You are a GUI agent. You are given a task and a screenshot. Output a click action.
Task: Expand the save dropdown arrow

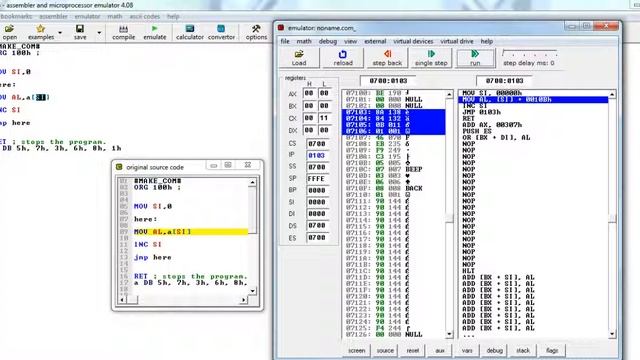[99, 33]
